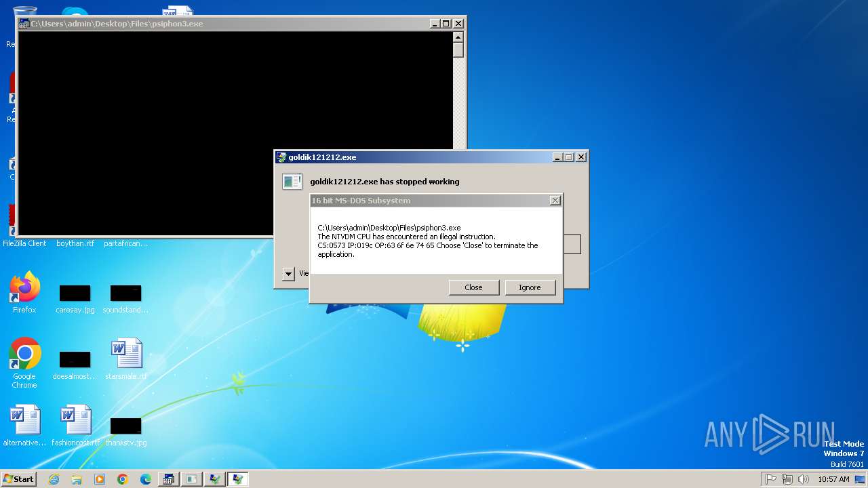Image resolution: width=868 pixels, height=488 pixels.
Task: Open the psiphon3.exe console system menu icon
Action: tap(24, 24)
